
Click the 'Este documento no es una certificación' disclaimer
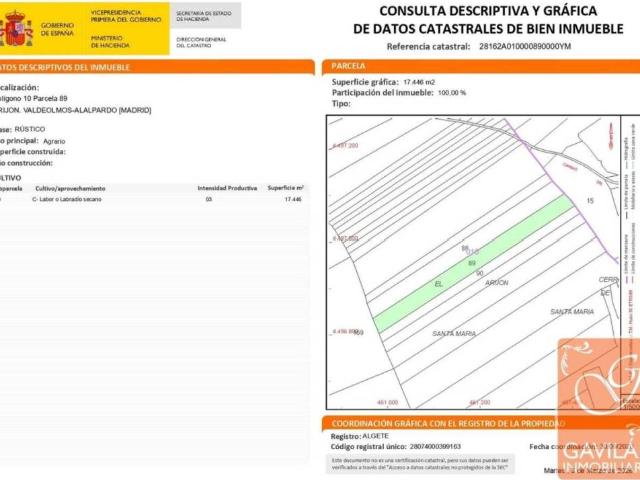click(x=420, y=464)
